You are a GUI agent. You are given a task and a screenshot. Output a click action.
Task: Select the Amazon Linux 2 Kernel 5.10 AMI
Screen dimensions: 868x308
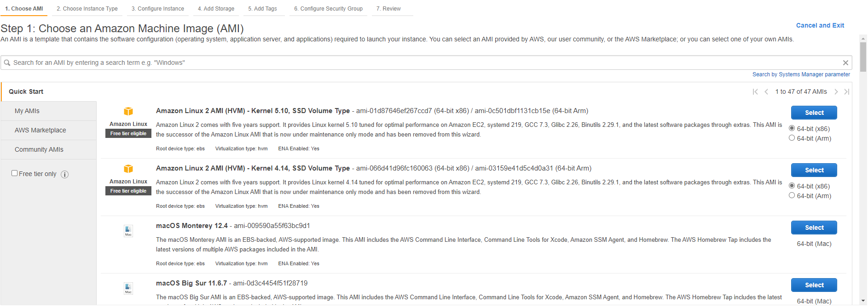tap(814, 113)
